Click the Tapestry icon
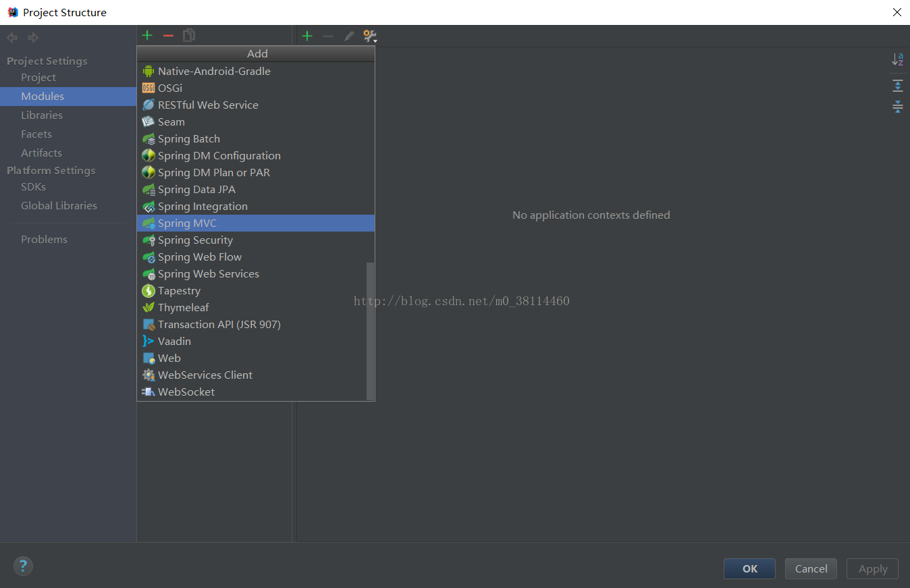The height and width of the screenshot is (588, 910). pos(149,290)
